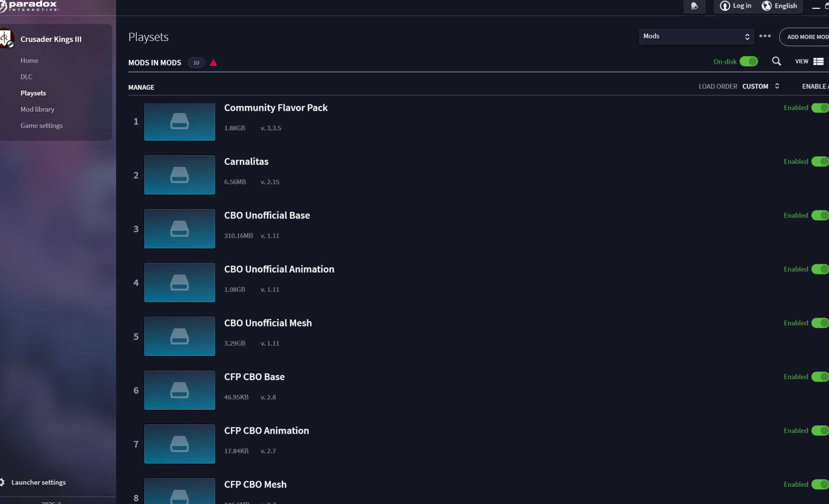
Task: Click CBO Unofficial Base title
Action: (267, 215)
